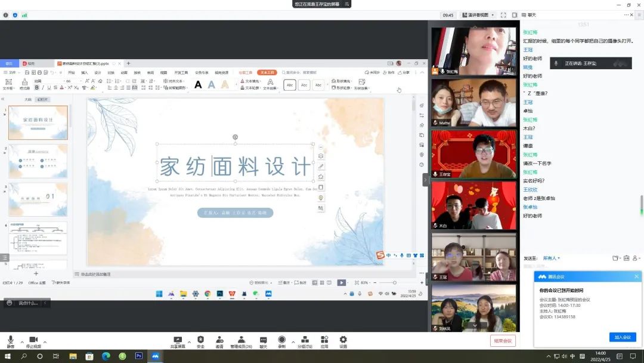Screen dimensions: 644x363
Task: Enter full screen mode in meeting window
Action: pos(503,15)
